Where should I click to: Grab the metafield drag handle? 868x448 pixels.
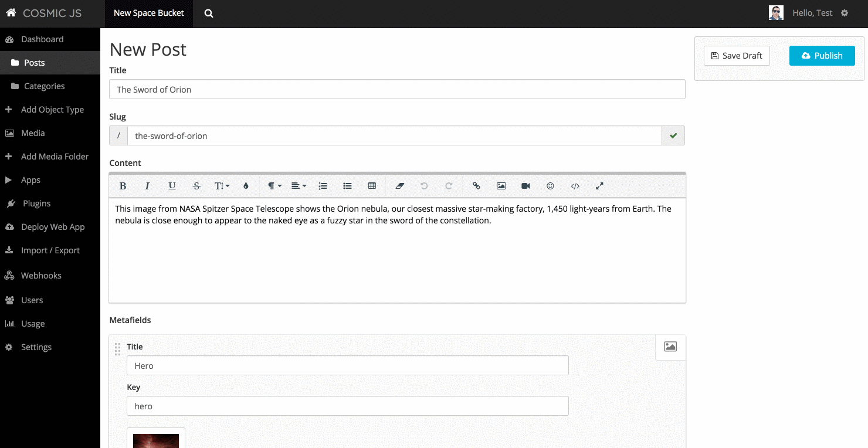click(117, 349)
